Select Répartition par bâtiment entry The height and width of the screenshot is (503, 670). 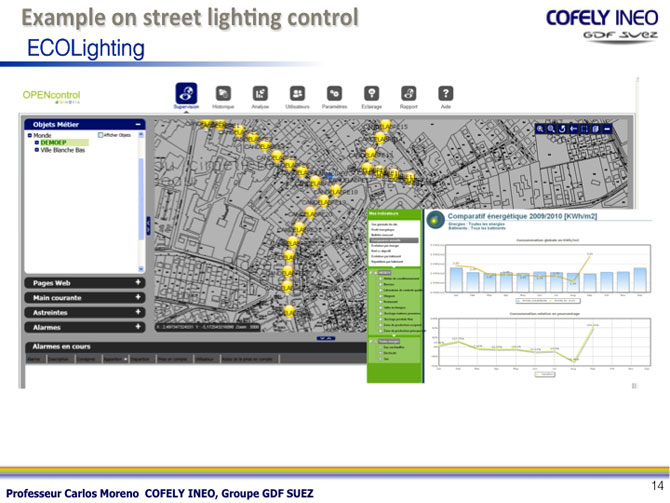pos(387,262)
